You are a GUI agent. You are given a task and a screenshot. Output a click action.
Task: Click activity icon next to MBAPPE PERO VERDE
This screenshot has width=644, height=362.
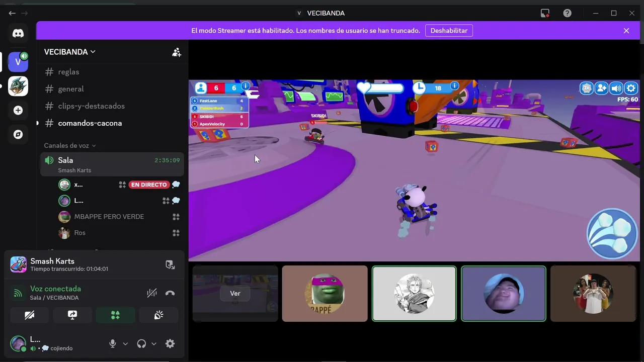pyautogui.click(x=176, y=217)
